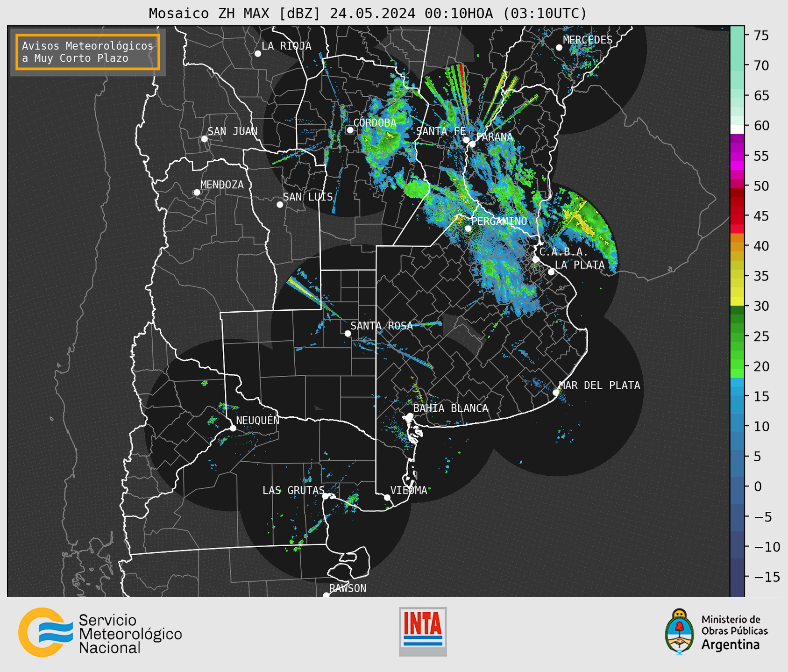Click the LA RIOJA city marker dot
The image size is (788, 672).
pos(258,54)
